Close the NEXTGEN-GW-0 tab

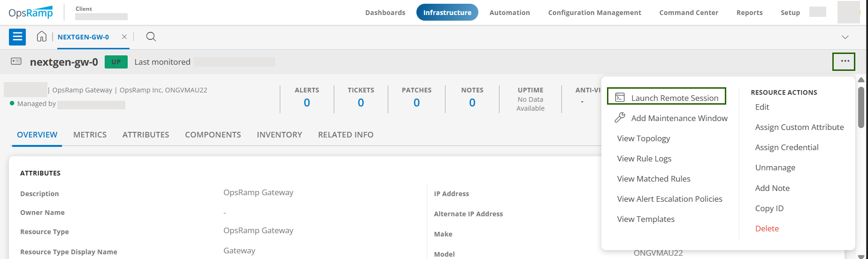pyautogui.click(x=124, y=37)
